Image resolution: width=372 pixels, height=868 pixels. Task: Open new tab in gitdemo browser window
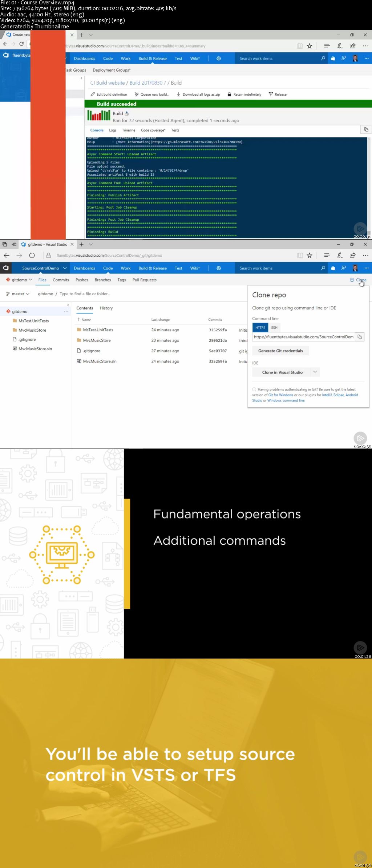click(x=81, y=244)
